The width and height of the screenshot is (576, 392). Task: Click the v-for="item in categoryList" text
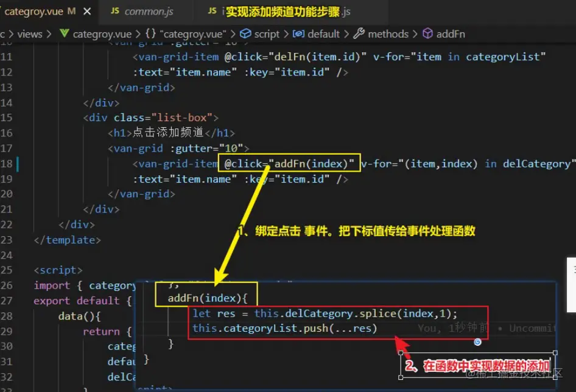[459, 57]
